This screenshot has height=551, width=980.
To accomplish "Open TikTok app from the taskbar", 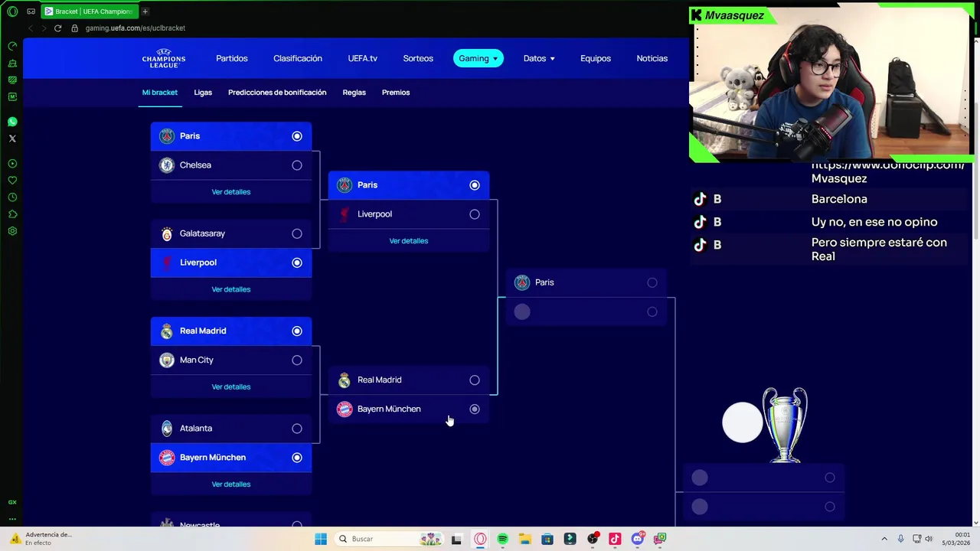I will [615, 539].
